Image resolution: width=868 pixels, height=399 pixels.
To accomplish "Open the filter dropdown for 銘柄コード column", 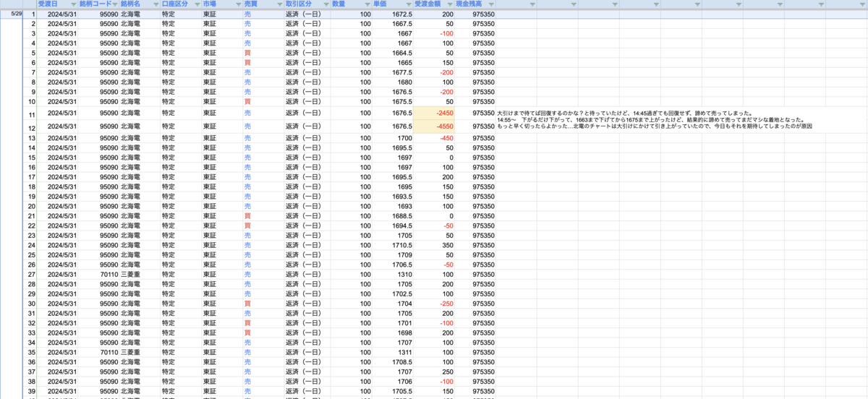I will (115, 4).
